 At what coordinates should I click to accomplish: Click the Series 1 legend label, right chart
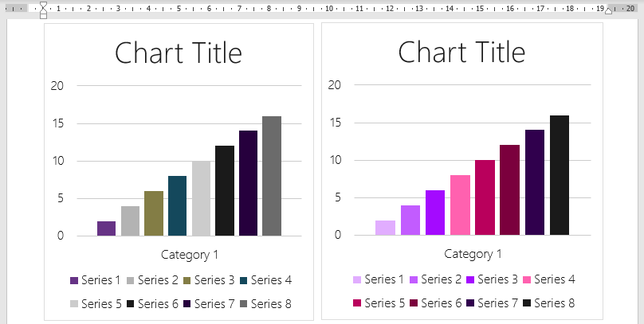[384, 279]
